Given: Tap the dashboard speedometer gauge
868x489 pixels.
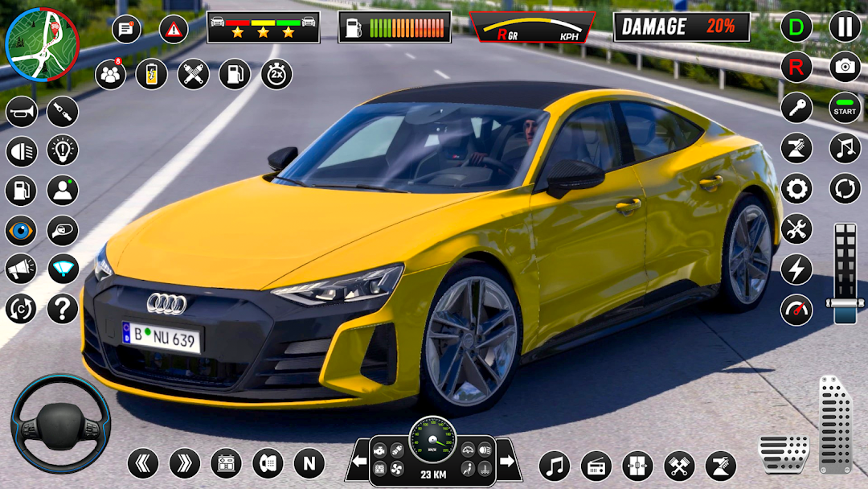Looking at the screenshot, I should click(x=433, y=440).
